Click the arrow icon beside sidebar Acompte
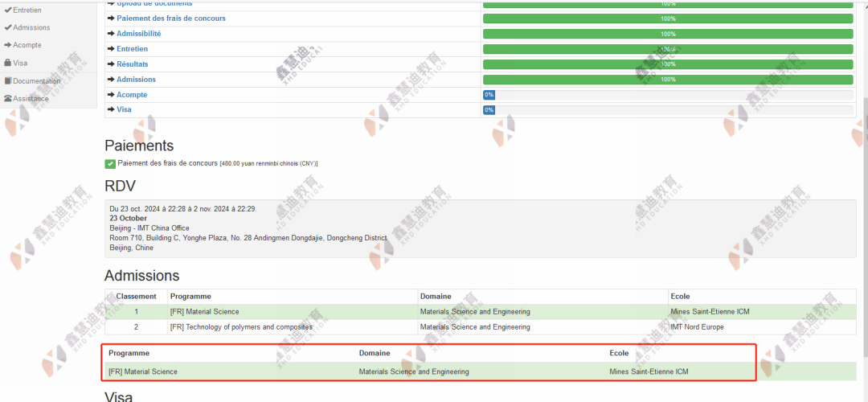This screenshot has width=868, height=402. (8, 45)
